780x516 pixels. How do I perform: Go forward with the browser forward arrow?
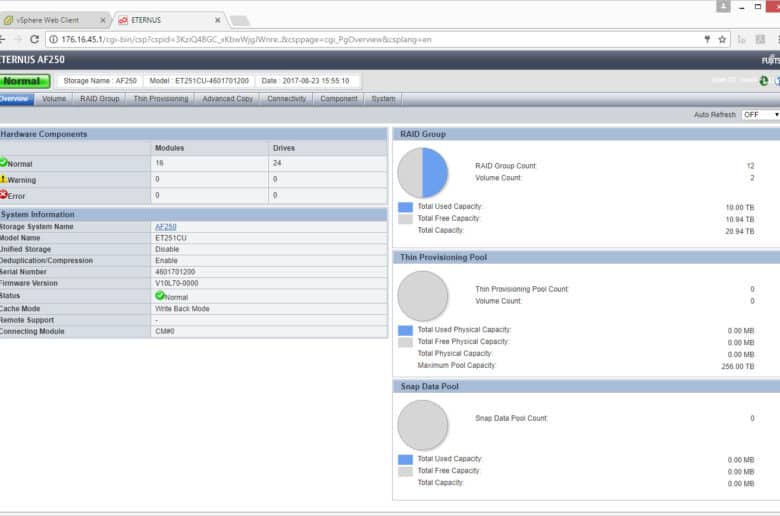pos(18,39)
